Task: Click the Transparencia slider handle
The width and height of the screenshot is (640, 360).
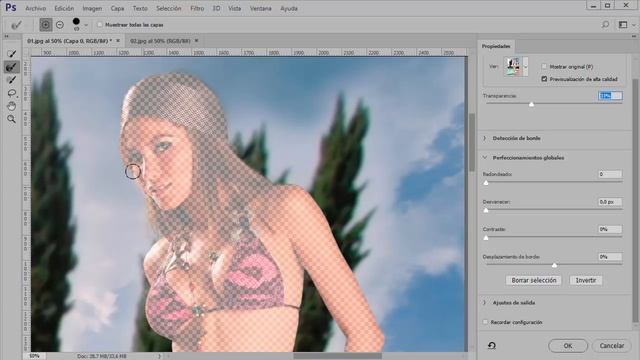Action: coord(531,104)
